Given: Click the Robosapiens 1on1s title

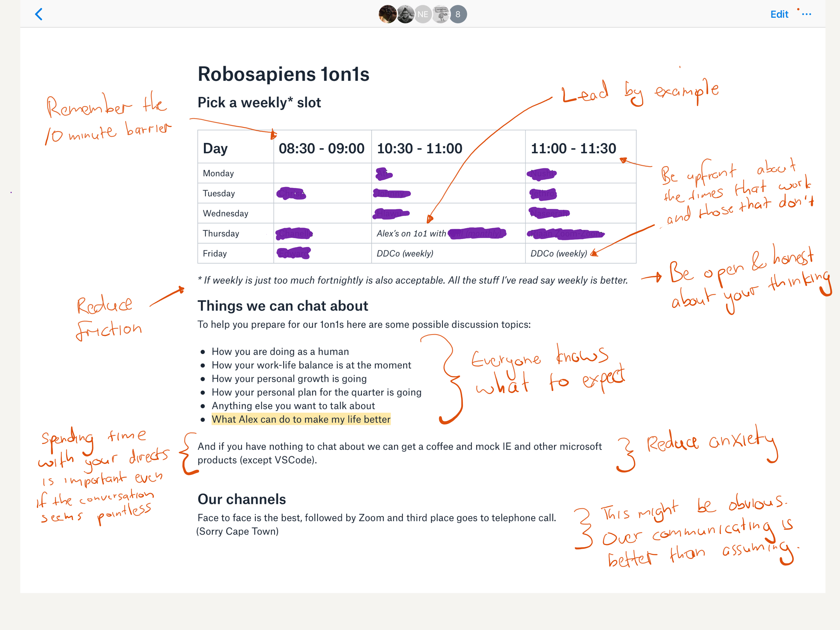Looking at the screenshot, I should [x=283, y=74].
